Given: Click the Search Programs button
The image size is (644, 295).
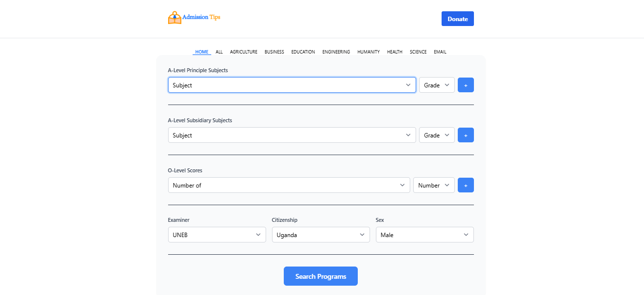Looking at the screenshot, I should (x=321, y=276).
